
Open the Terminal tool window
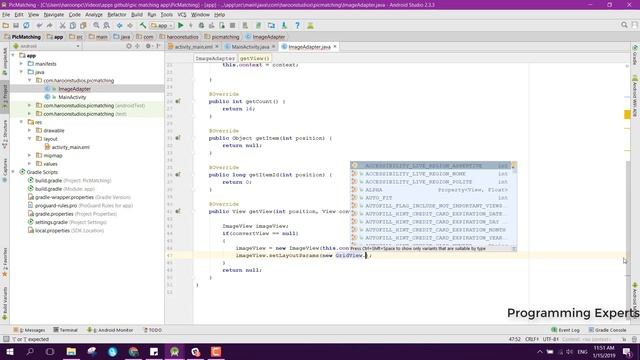coord(65,330)
